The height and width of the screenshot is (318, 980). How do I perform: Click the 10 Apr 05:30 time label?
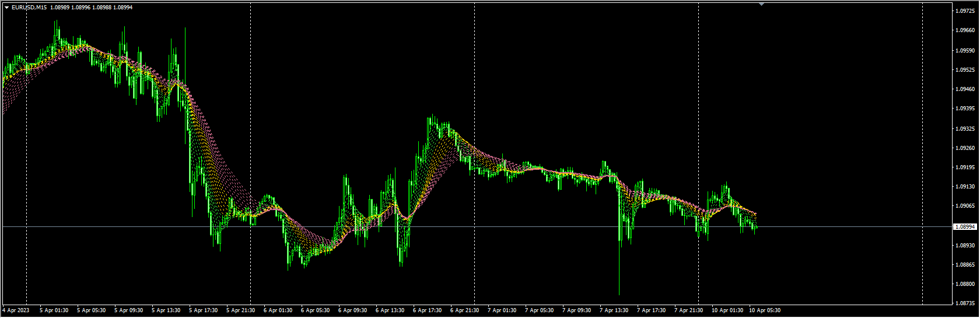pyautogui.click(x=765, y=310)
